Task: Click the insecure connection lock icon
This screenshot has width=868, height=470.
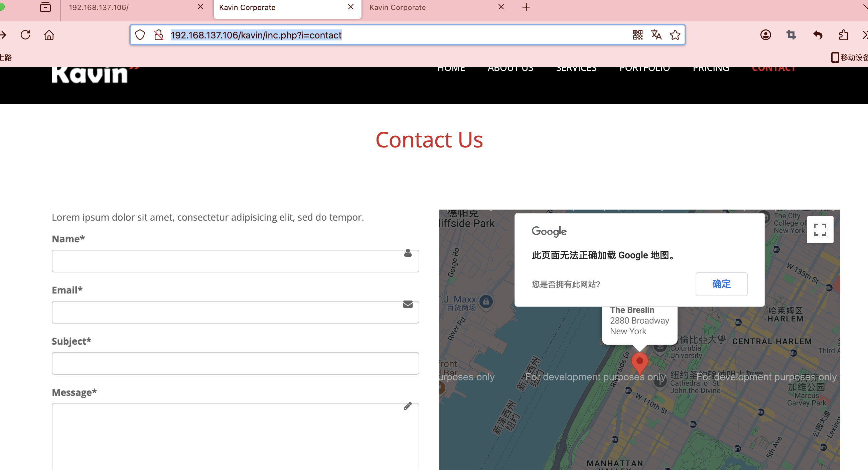Action: pos(158,35)
